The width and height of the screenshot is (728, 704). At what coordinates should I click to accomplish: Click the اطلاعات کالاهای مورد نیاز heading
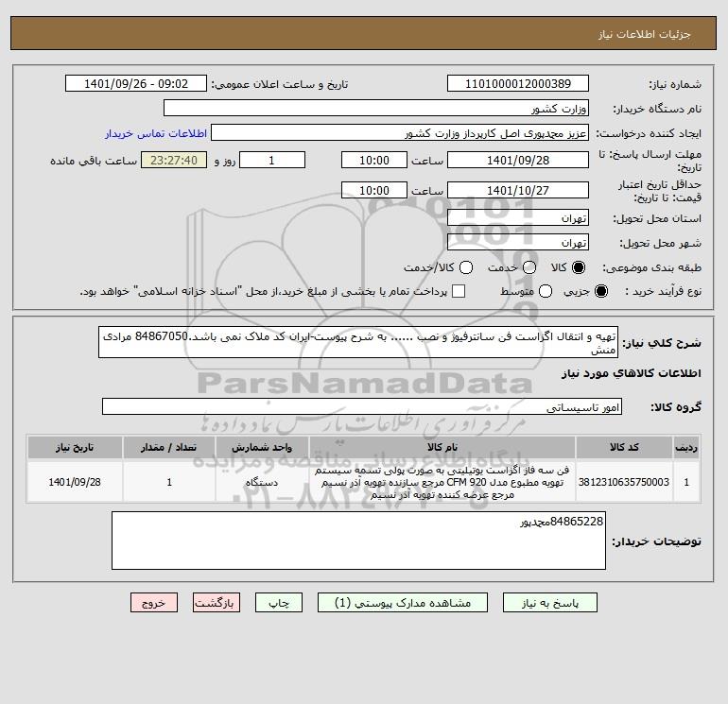[x=632, y=373]
